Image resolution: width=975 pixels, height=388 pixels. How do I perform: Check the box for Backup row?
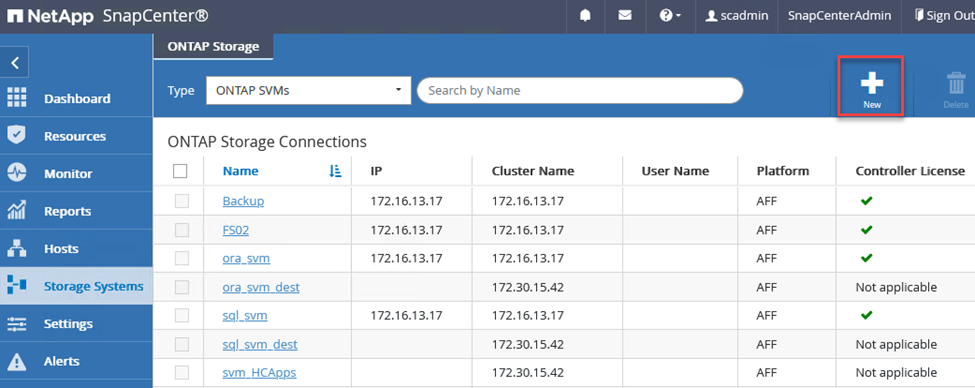pos(182,201)
